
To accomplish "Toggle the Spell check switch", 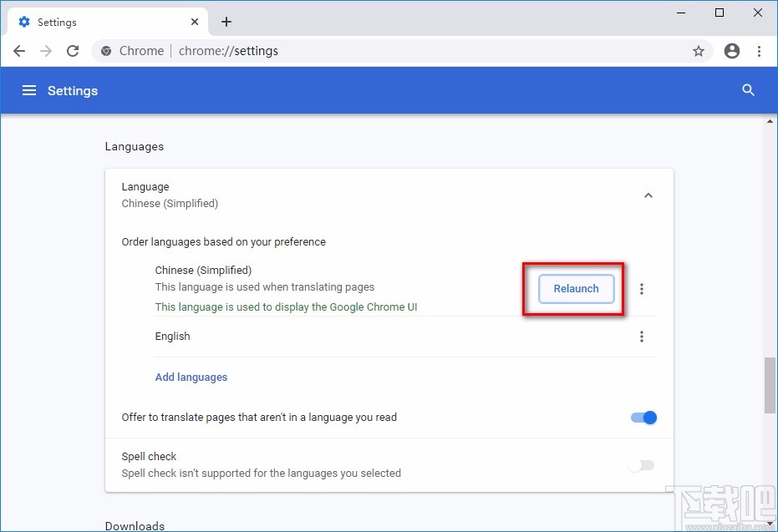I will (x=642, y=465).
